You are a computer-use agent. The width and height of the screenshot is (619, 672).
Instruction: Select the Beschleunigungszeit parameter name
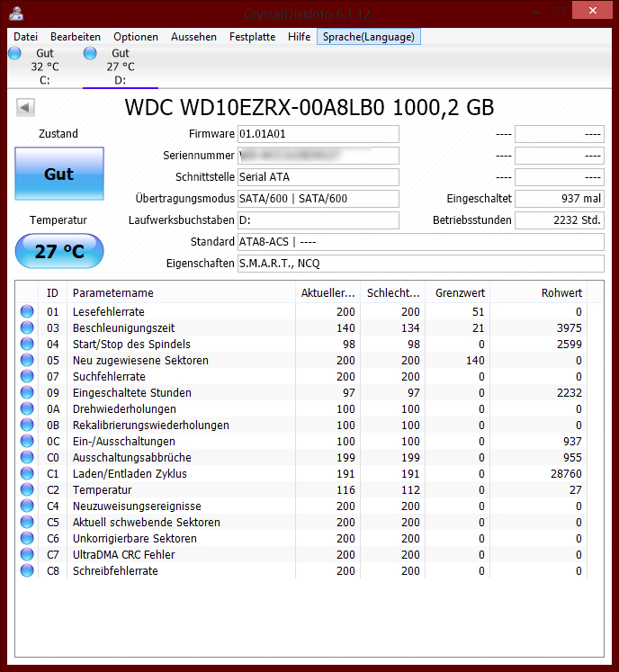(x=123, y=328)
